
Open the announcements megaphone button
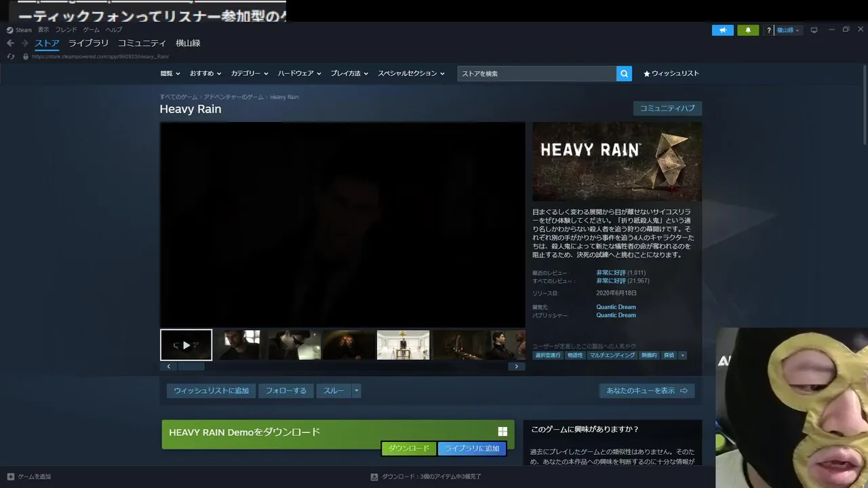coord(723,30)
